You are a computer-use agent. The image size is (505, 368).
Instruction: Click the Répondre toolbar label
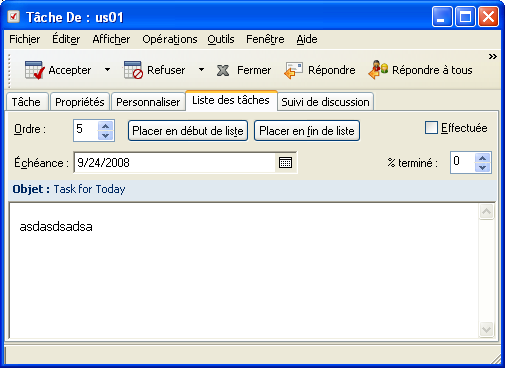point(332,70)
